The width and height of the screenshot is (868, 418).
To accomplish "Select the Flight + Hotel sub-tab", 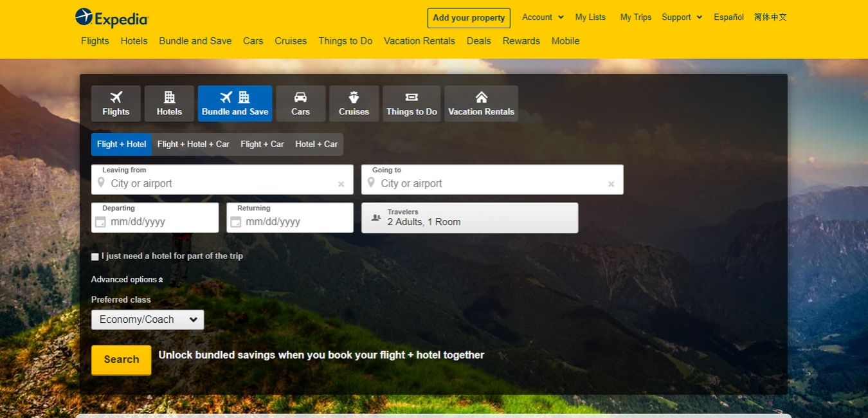I will 122,144.
